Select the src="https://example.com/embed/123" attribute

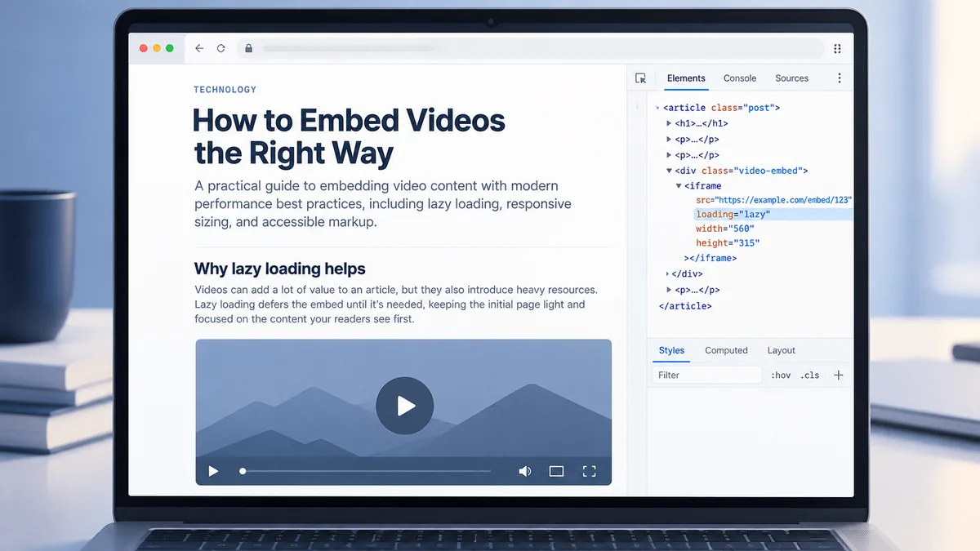(774, 200)
